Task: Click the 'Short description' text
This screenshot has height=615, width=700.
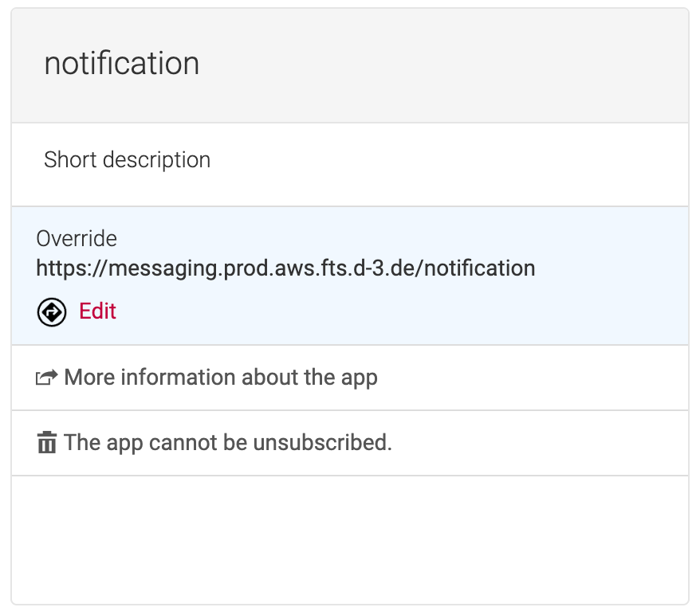Action: click(127, 160)
